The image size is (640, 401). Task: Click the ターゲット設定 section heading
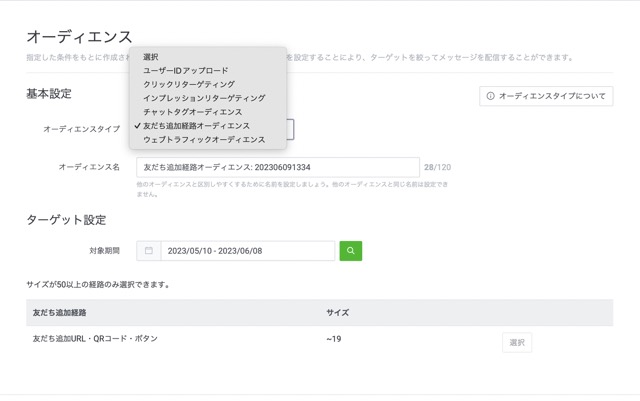67,220
